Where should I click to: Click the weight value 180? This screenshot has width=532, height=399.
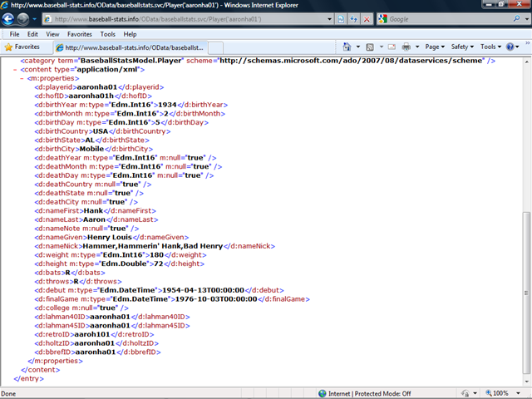[157, 255]
